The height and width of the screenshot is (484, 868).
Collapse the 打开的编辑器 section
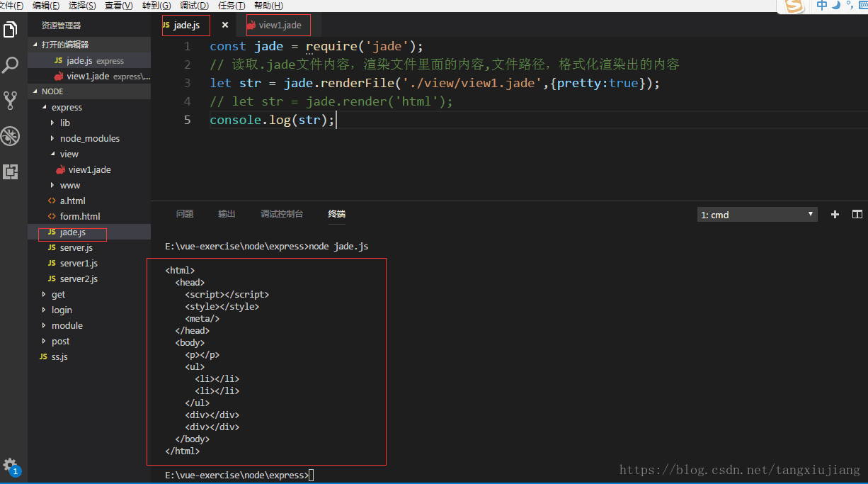pos(89,45)
